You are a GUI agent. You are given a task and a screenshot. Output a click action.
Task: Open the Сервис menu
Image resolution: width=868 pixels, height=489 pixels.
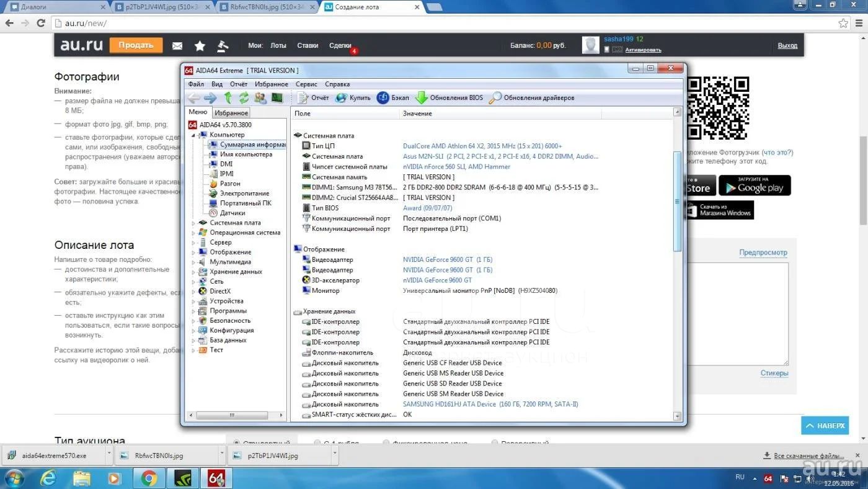pyautogui.click(x=306, y=84)
